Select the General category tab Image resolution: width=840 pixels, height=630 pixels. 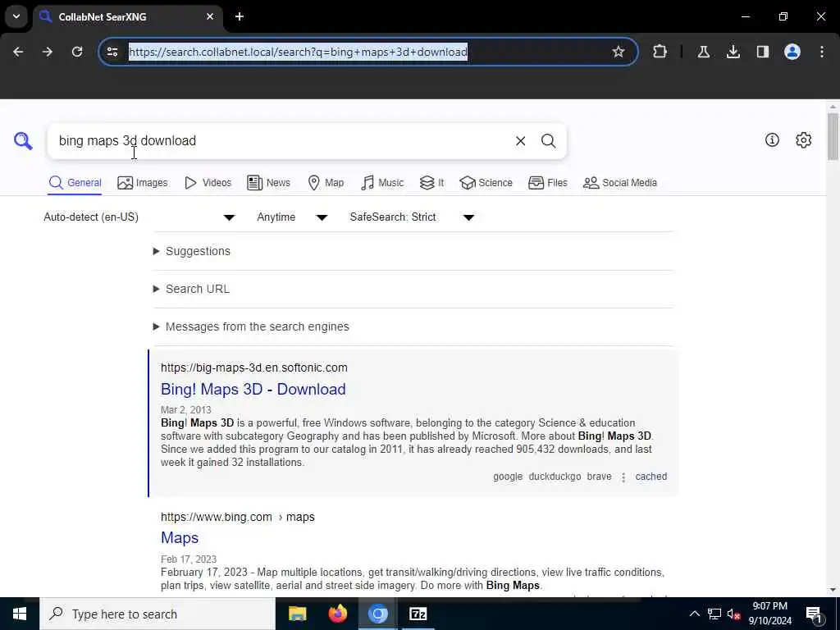coord(75,183)
